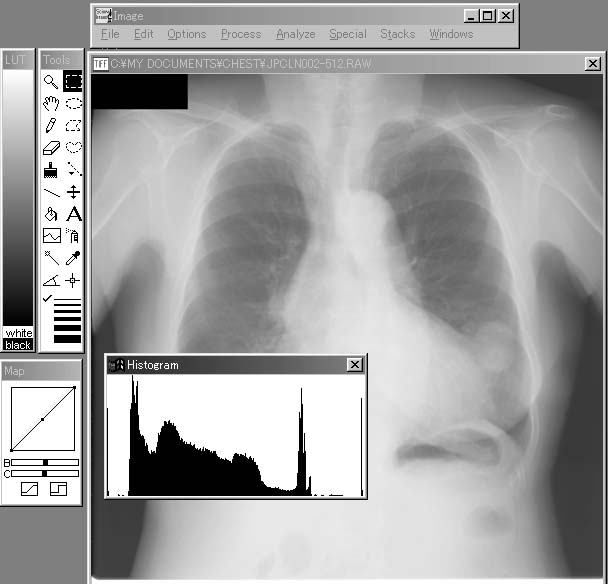608x584 pixels.
Task: Close the Histogram window
Action: [x=354, y=365]
